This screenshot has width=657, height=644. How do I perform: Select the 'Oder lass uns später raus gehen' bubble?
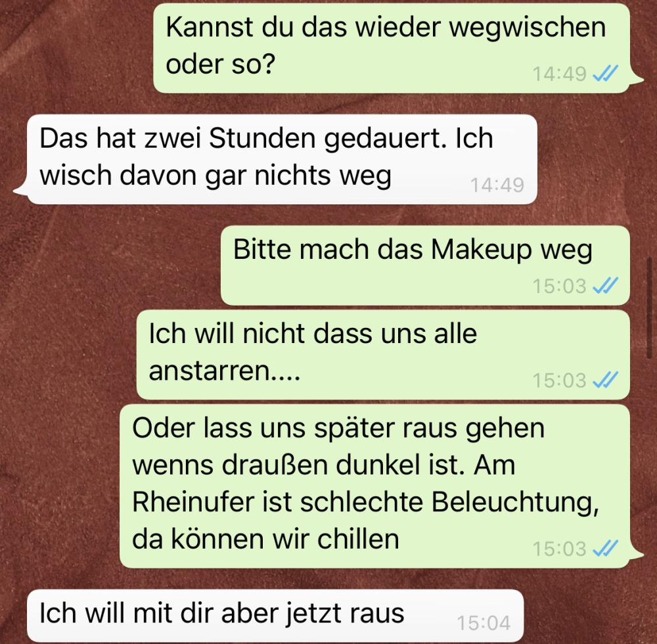point(375,486)
